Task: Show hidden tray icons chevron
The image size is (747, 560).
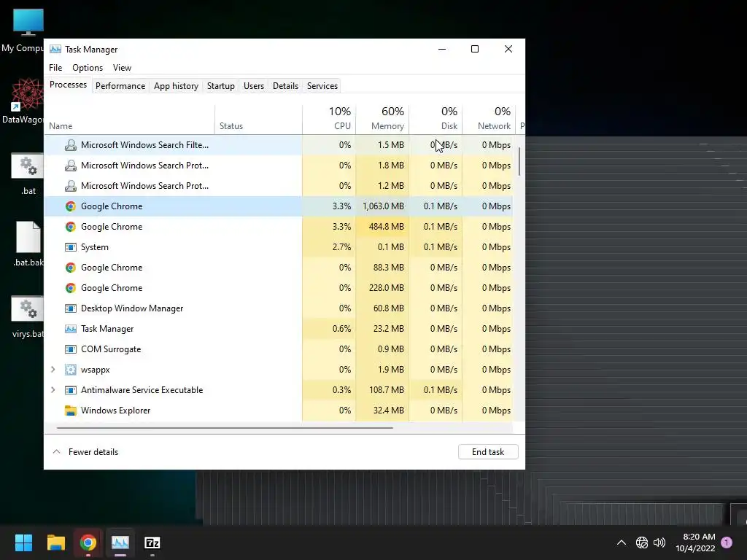Action: [x=622, y=542]
